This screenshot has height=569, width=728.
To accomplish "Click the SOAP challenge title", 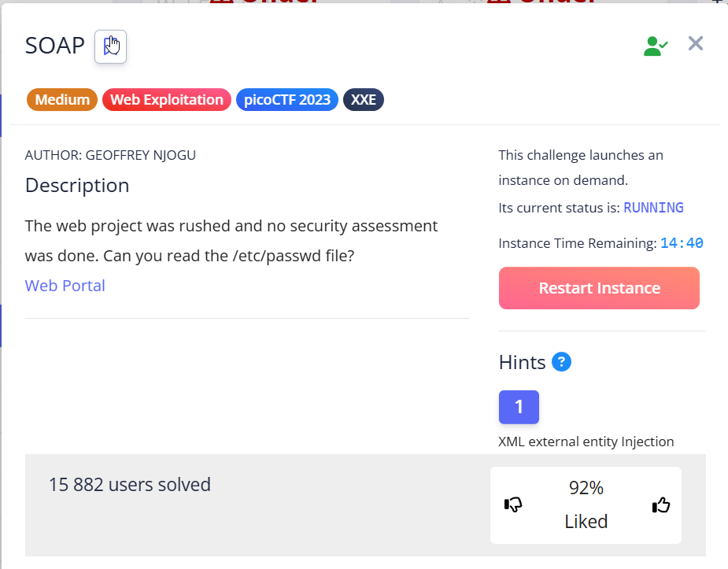I will (55, 46).
